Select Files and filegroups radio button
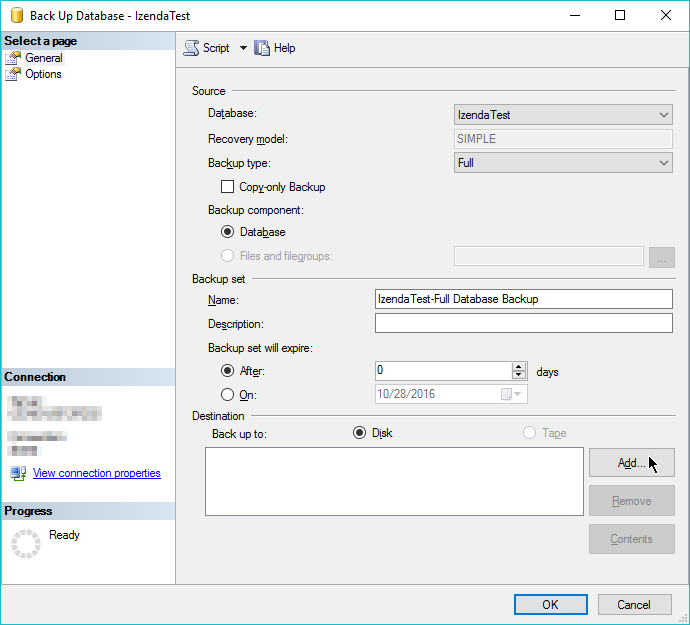Image resolution: width=690 pixels, height=625 pixels. (227, 256)
